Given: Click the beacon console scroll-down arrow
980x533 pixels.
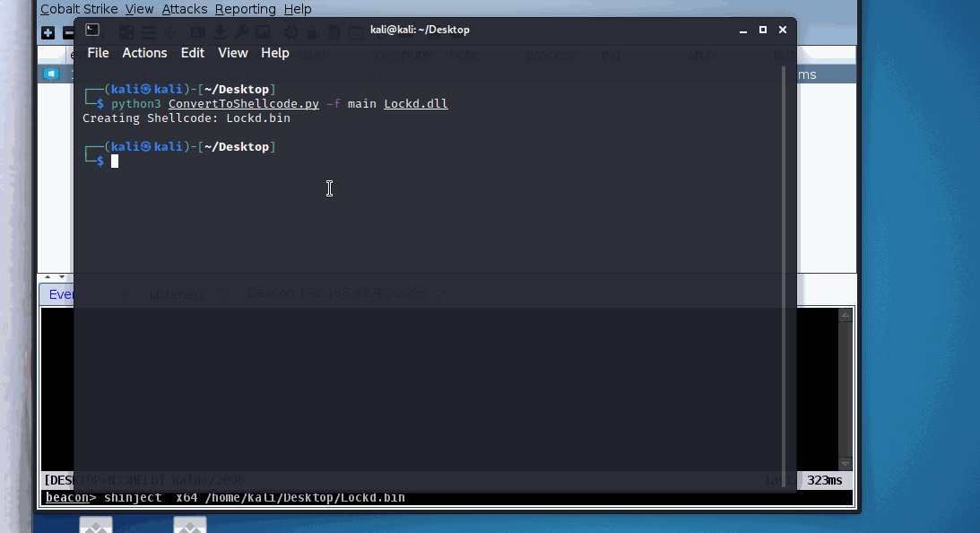Looking at the screenshot, I should tap(846, 464).
